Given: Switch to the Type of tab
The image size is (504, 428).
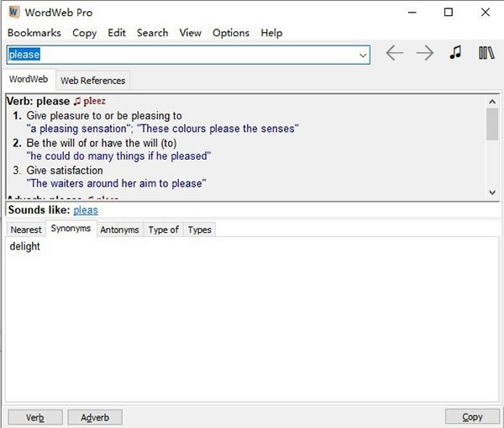Looking at the screenshot, I should pos(163,230).
